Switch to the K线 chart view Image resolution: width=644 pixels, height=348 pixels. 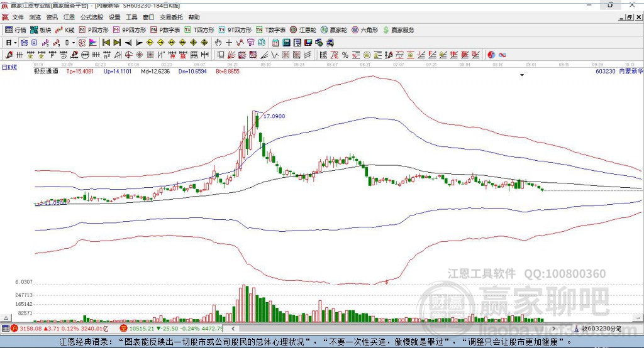point(65,30)
